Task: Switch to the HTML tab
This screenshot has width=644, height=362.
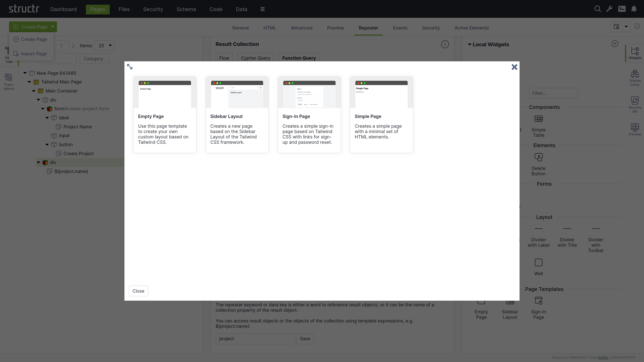Action: pyautogui.click(x=270, y=28)
